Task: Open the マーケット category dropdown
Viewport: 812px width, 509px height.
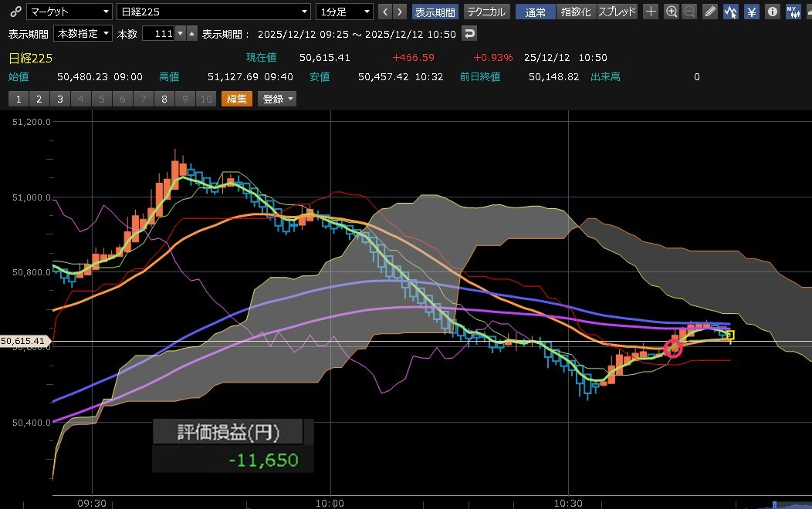Action: pyautogui.click(x=69, y=12)
